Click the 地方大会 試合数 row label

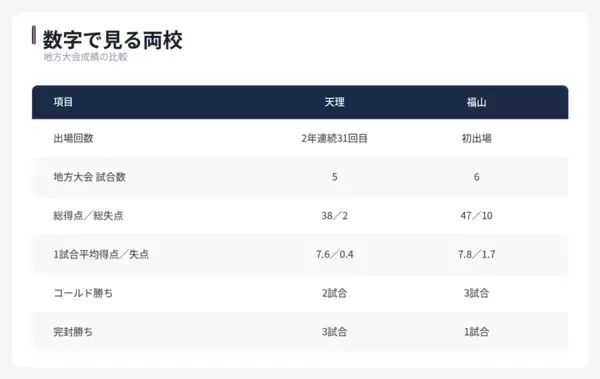coord(90,177)
